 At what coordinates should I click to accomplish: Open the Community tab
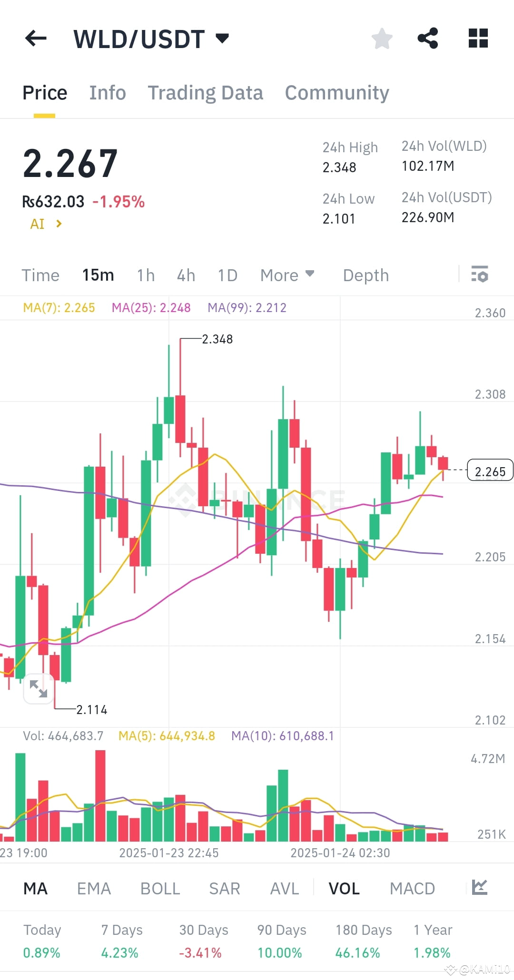336,92
